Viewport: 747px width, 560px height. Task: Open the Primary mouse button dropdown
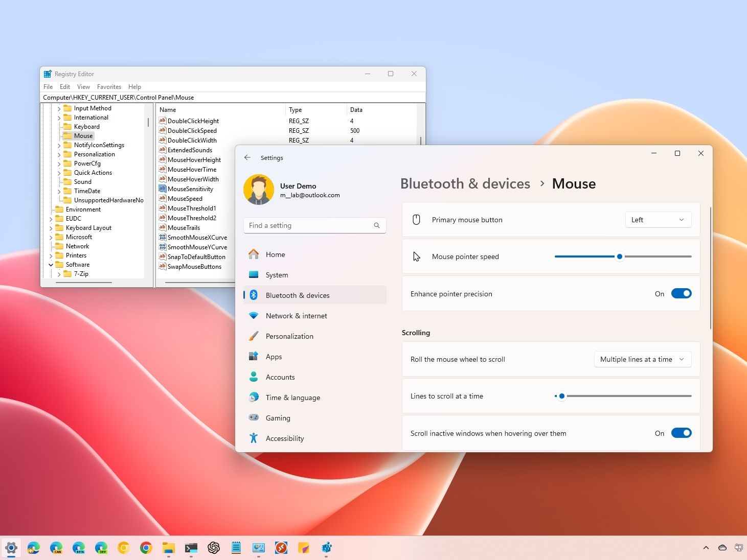point(658,220)
